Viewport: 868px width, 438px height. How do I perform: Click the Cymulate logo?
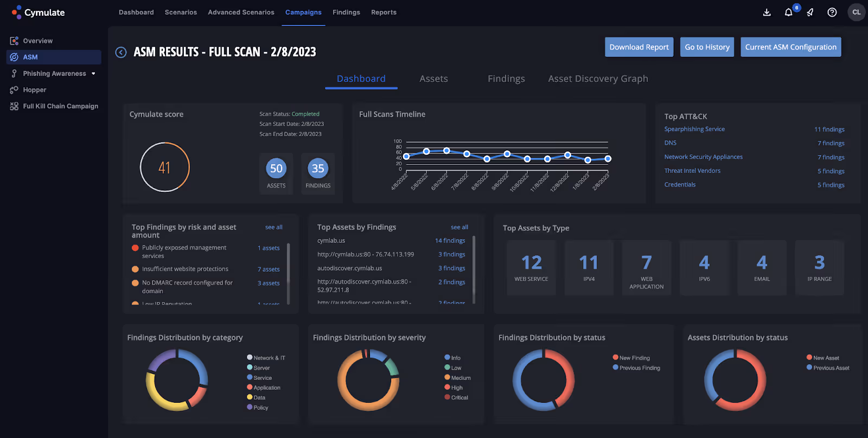[x=38, y=12]
